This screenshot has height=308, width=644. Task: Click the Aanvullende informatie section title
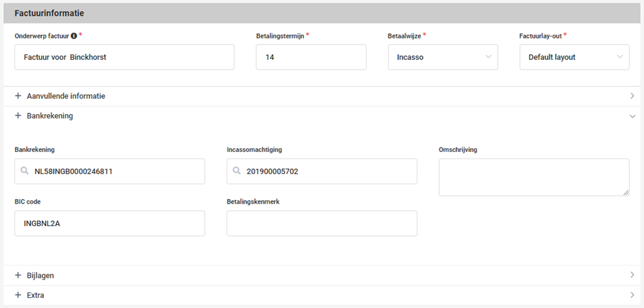coord(66,96)
